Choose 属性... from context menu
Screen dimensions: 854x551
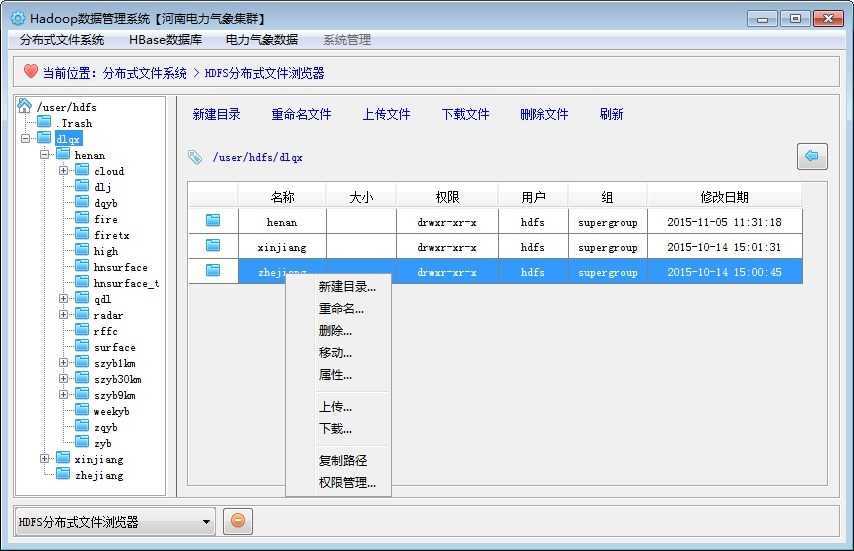[x=335, y=375]
